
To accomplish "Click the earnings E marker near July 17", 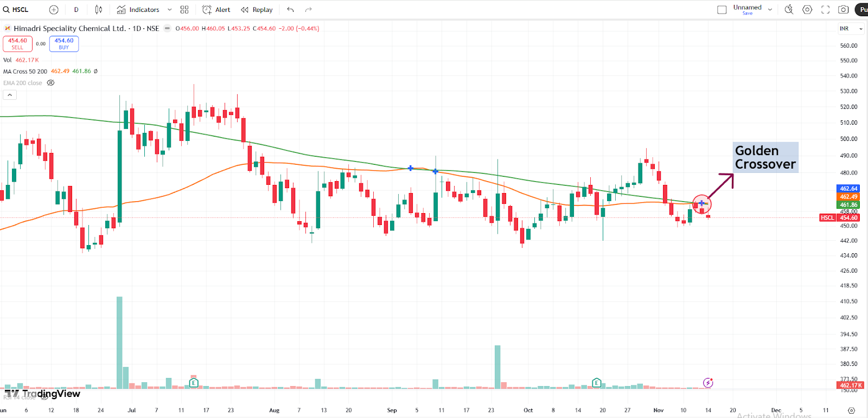I will 194,383.
